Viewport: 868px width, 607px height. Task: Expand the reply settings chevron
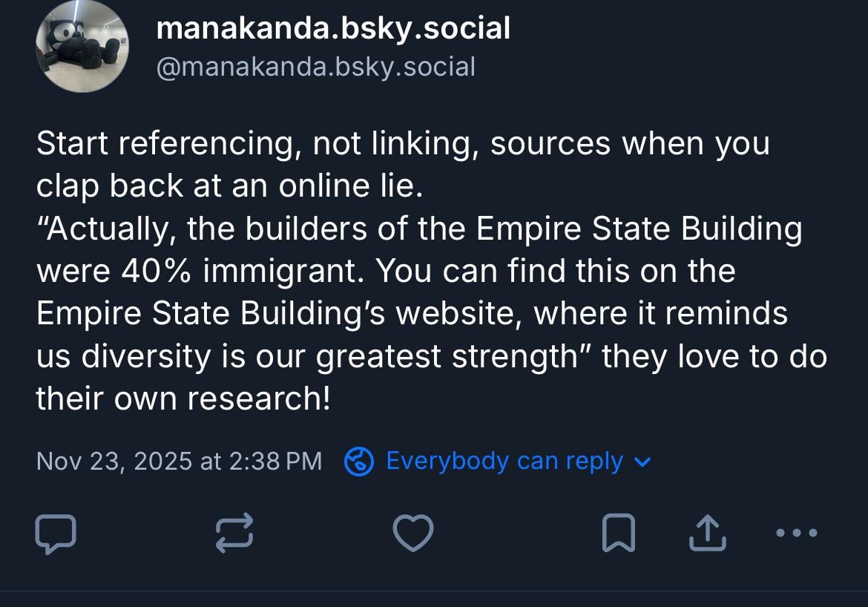[x=642, y=462]
